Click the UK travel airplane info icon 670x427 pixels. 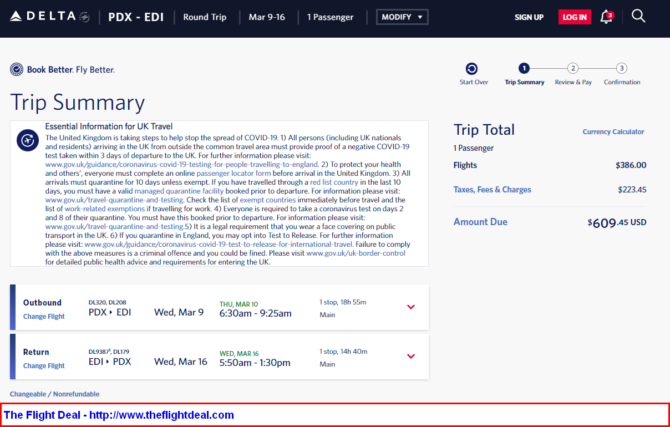(28, 140)
